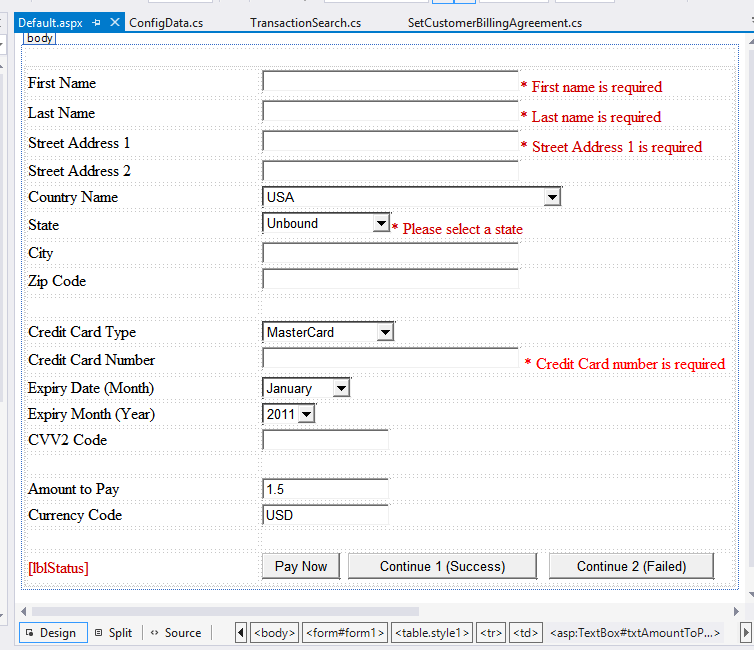Switch to Split view
The image size is (754, 650).
(x=113, y=633)
